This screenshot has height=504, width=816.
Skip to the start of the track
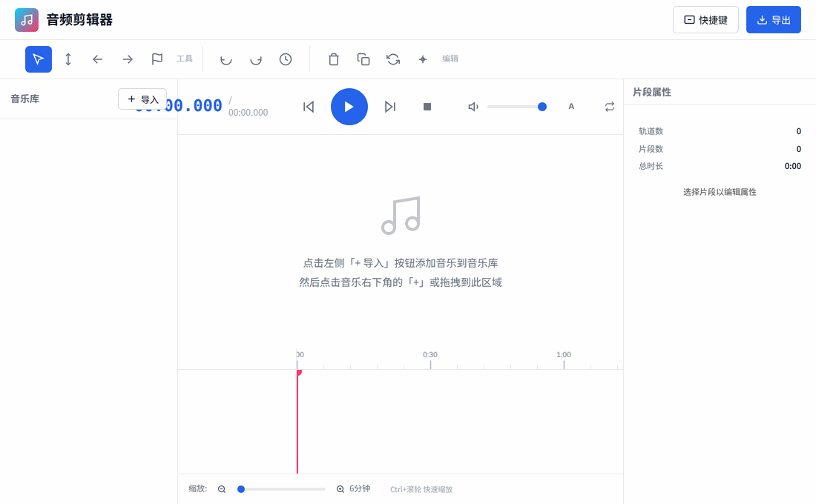click(x=309, y=107)
